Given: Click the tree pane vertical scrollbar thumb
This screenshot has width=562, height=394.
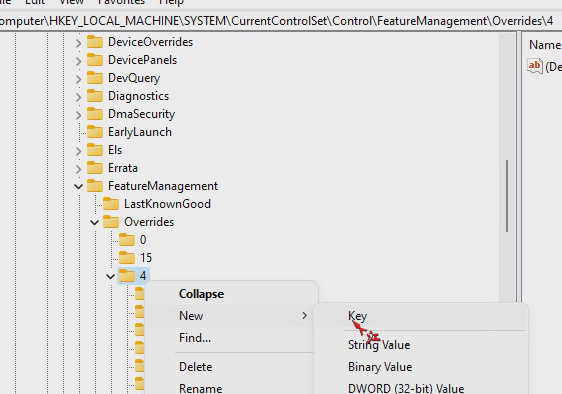Looking at the screenshot, I should coord(507,196).
